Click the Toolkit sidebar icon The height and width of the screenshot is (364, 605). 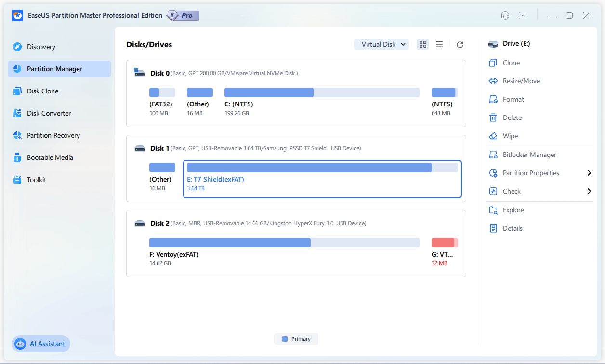(x=17, y=180)
